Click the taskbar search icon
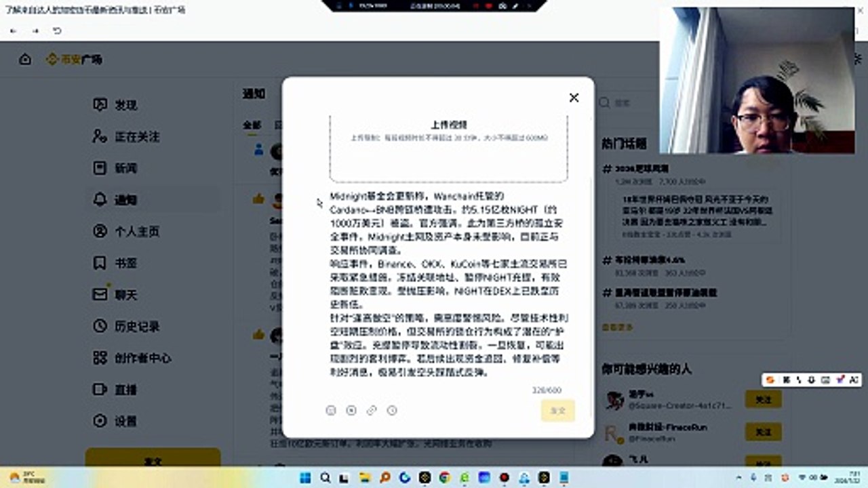Image resolution: width=868 pixels, height=488 pixels. tap(325, 477)
